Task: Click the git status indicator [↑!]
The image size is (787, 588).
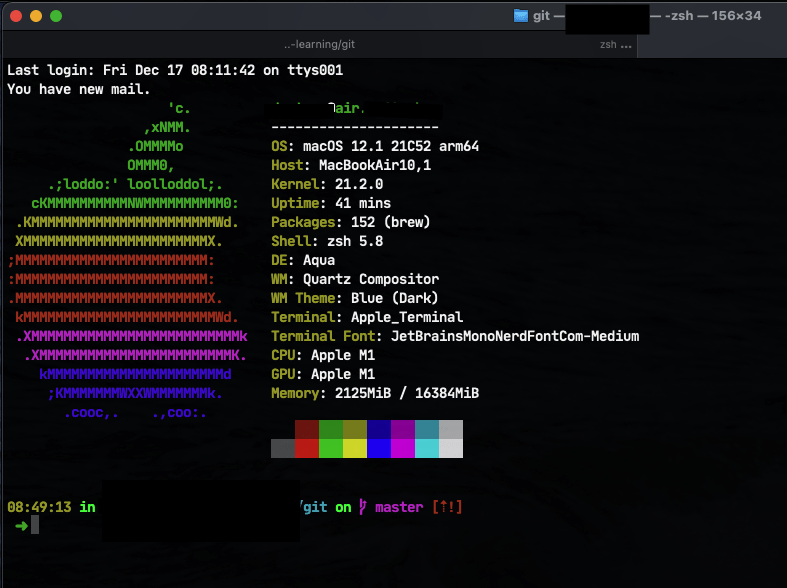Action: click(447, 507)
